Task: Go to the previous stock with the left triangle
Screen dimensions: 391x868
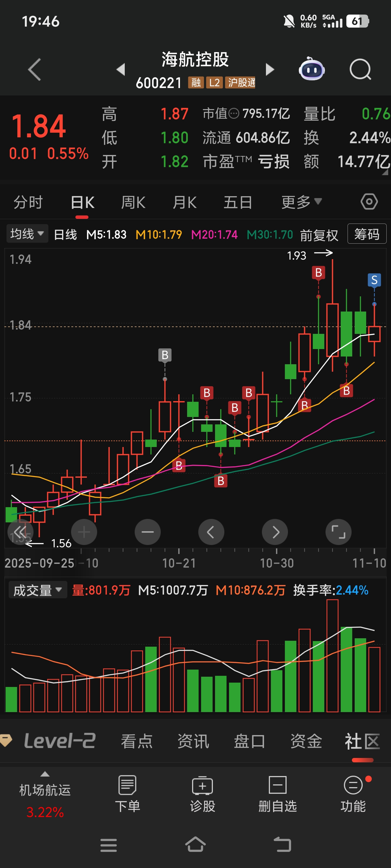Action: pyautogui.click(x=121, y=69)
